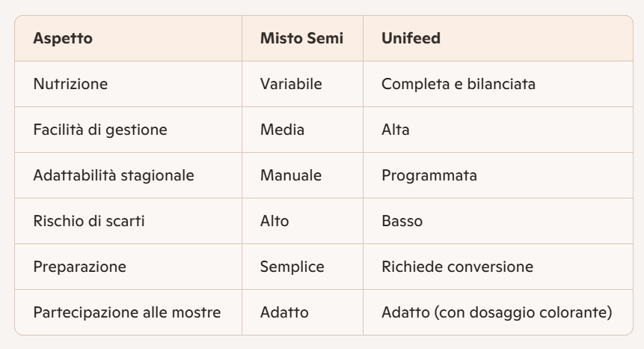The height and width of the screenshot is (349, 644).
Task: Select the Facilità di gestione label
Action: point(99,130)
